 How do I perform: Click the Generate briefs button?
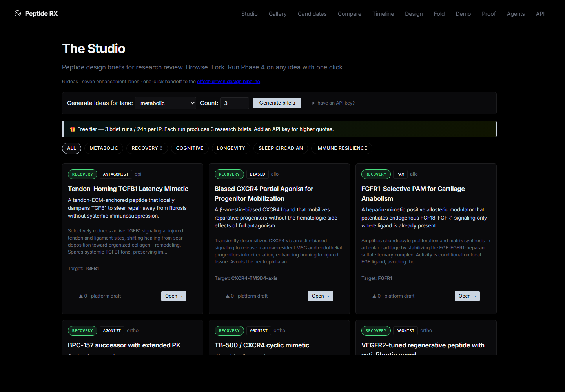pos(277,103)
